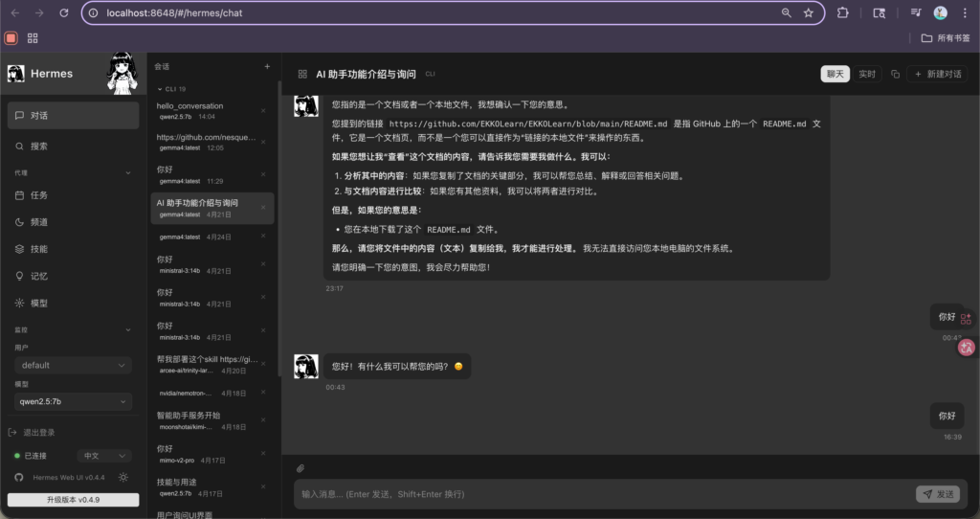Screen dimensions: 980x519
Task: Open the browser three-dot menu
Action: [x=965, y=12]
